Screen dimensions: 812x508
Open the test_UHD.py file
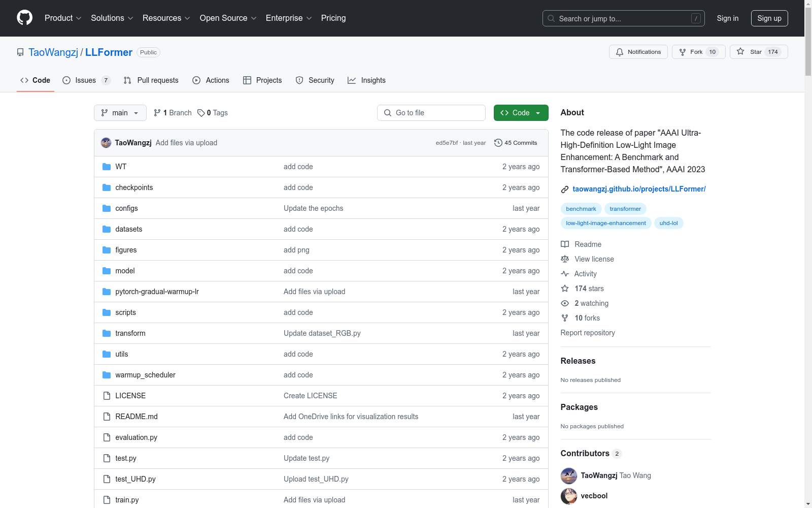pos(136,479)
